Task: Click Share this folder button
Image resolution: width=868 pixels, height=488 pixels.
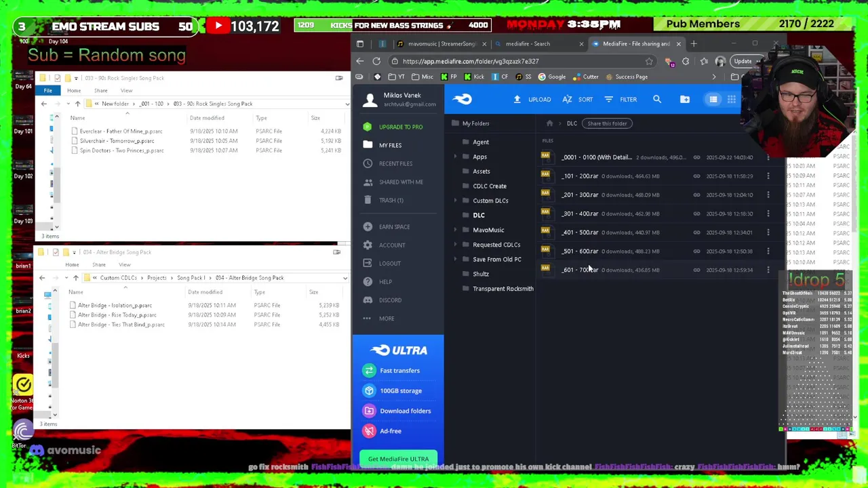Action: [607, 123]
